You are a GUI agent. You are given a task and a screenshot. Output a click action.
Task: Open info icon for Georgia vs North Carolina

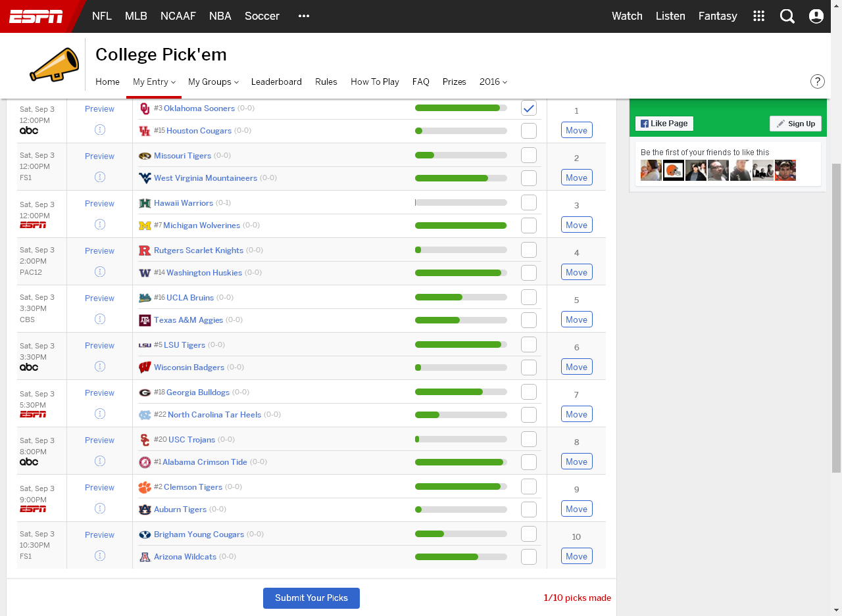[x=100, y=414]
